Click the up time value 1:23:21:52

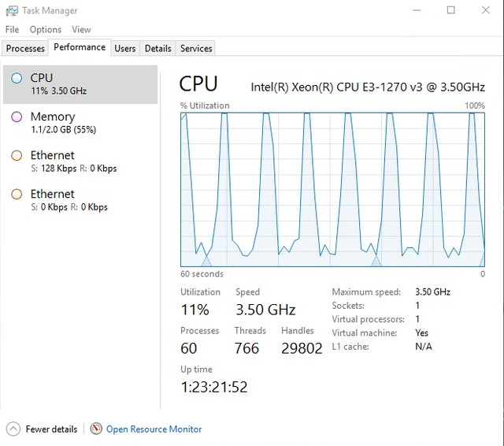[x=214, y=387]
